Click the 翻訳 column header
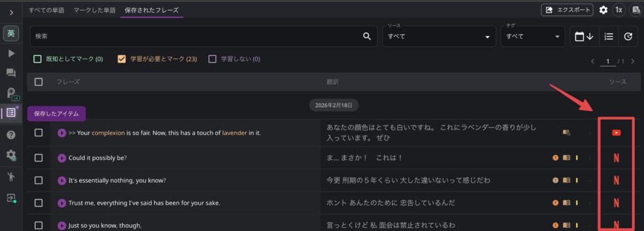644x231 pixels. [x=333, y=82]
